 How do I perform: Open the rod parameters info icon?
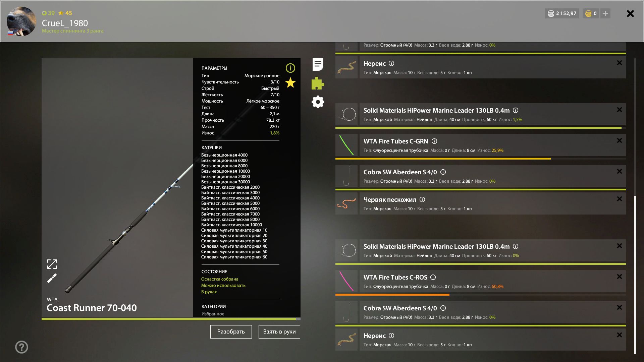click(x=290, y=68)
